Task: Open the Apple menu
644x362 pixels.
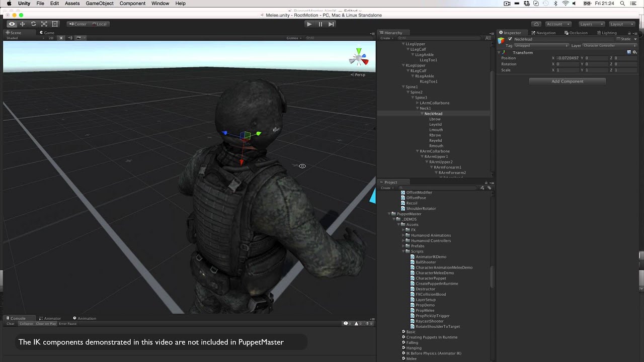Action: [x=9, y=4]
